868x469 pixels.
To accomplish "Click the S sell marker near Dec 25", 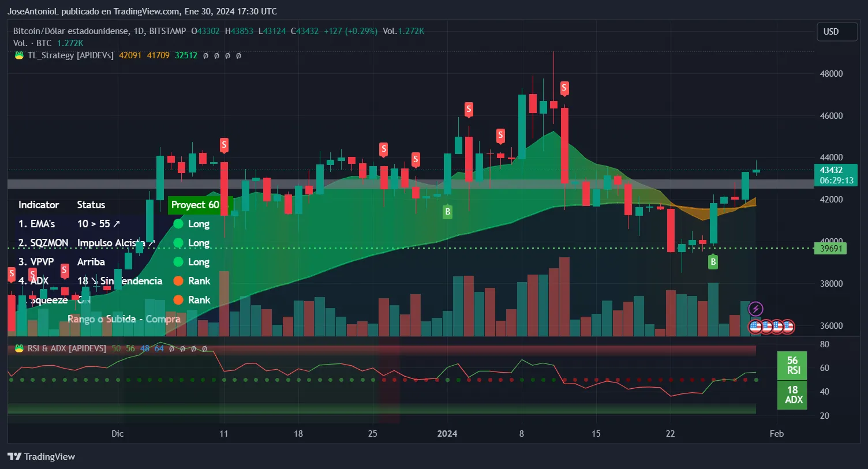I will point(383,149).
